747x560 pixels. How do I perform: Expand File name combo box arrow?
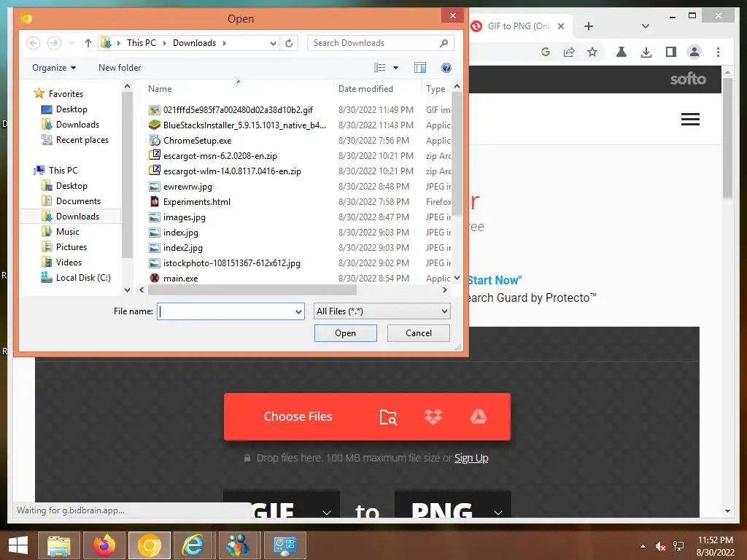pyautogui.click(x=298, y=312)
